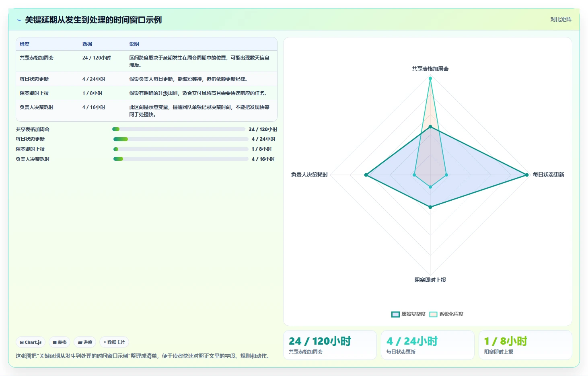Click radar axis label 阻塞即时上报

(x=430, y=280)
